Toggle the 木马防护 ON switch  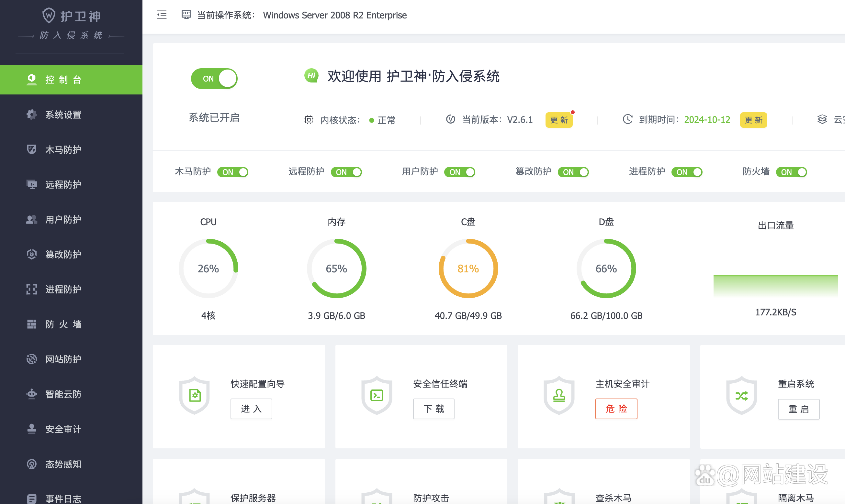[233, 172]
